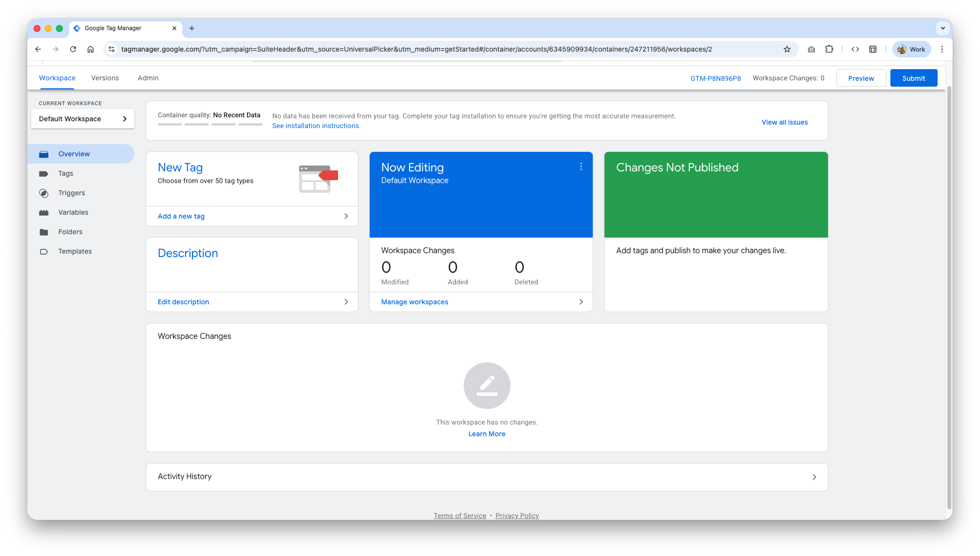This screenshot has height=556, width=980.
Task: Click the Folders icon in sidebar
Action: click(44, 232)
